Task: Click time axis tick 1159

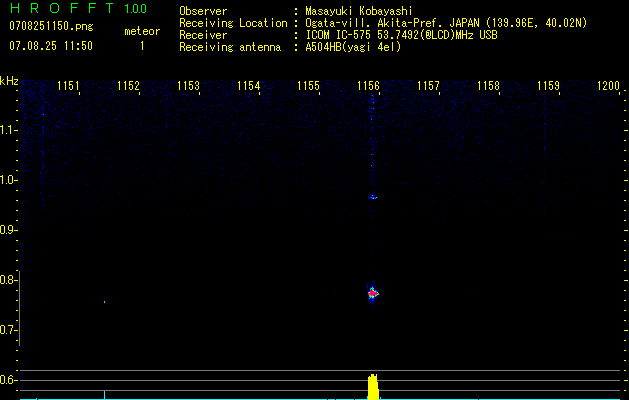Action: coord(548,86)
